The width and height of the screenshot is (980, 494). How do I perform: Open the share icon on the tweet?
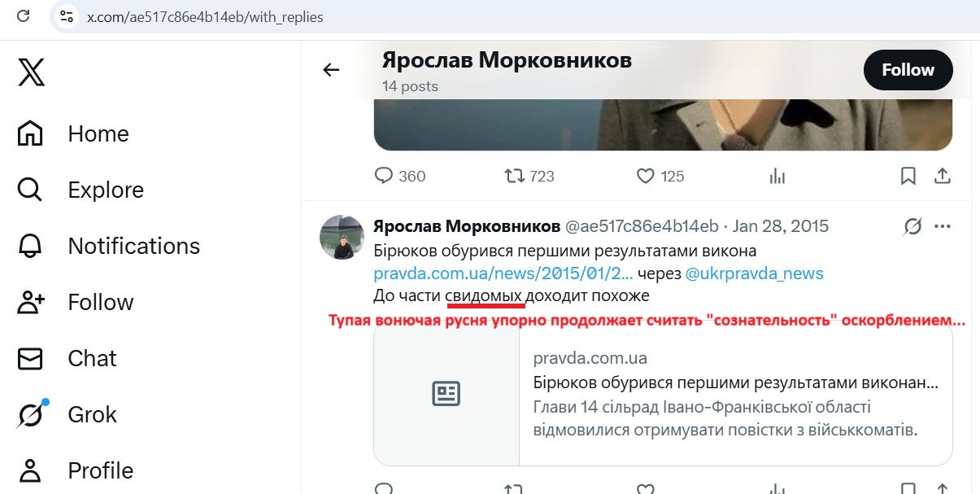coord(943,176)
